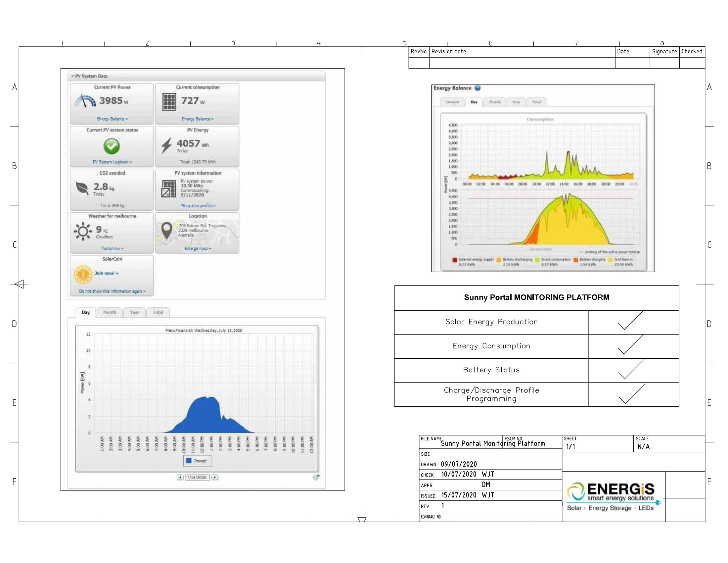The width and height of the screenshot is (728, 563).
Task: Click External energy supply red legend swatch
Action: 455,260
